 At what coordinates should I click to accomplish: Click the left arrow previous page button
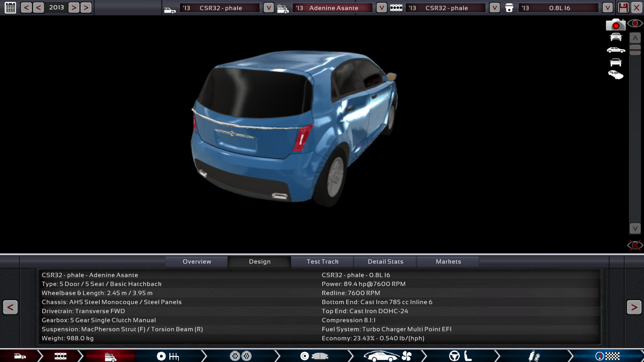tap(10, 307)
